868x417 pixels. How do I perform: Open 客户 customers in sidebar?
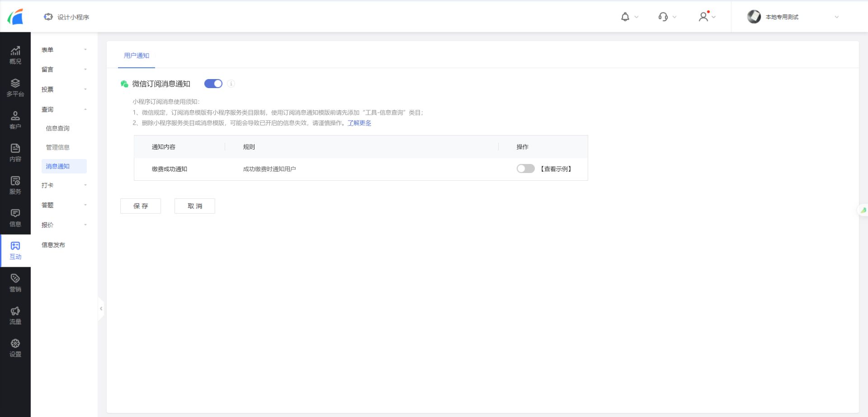[x=15, y=120]
